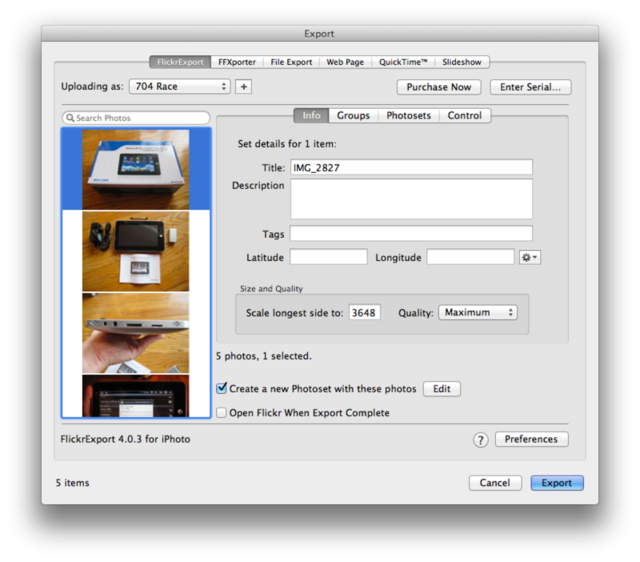640x562 pixels.
Task: Open the Uploading as account dropdown
Action: click(x=180, y=87)
